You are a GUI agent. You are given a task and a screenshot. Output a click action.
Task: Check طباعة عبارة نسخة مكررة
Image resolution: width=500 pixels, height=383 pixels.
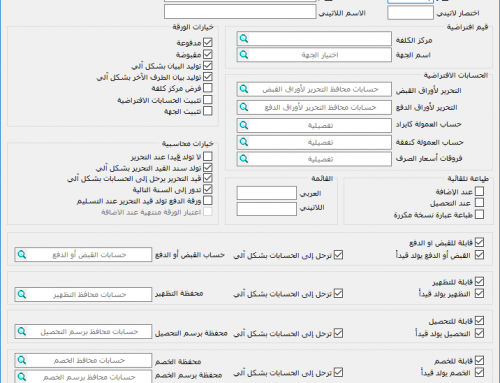479,214
